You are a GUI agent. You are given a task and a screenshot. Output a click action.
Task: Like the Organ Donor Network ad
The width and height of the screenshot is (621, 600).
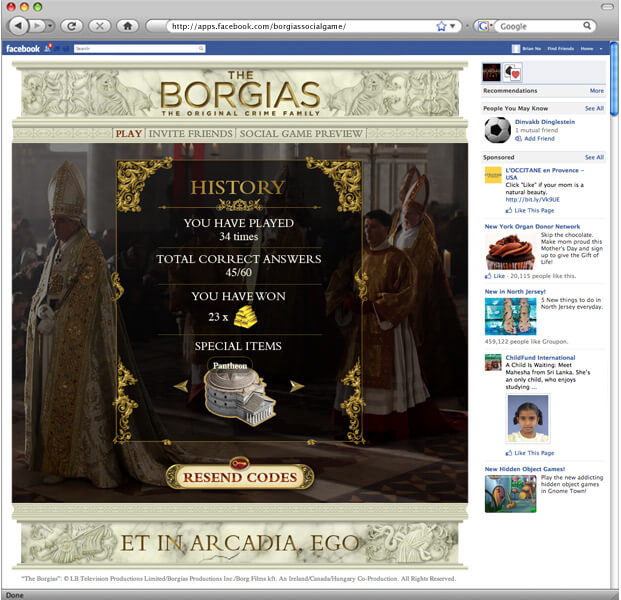pos(495,276)
